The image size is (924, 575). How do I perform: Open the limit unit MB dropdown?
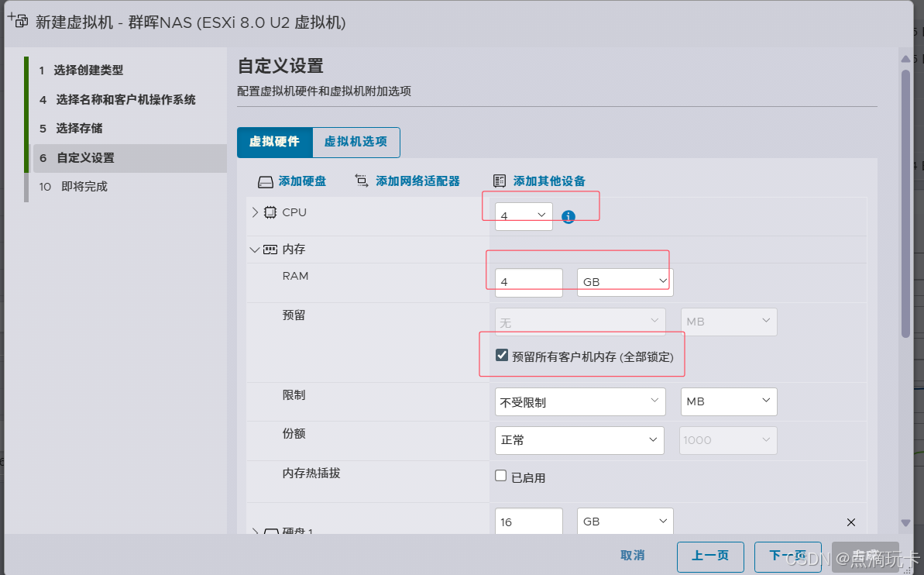[x=729, y=401]
